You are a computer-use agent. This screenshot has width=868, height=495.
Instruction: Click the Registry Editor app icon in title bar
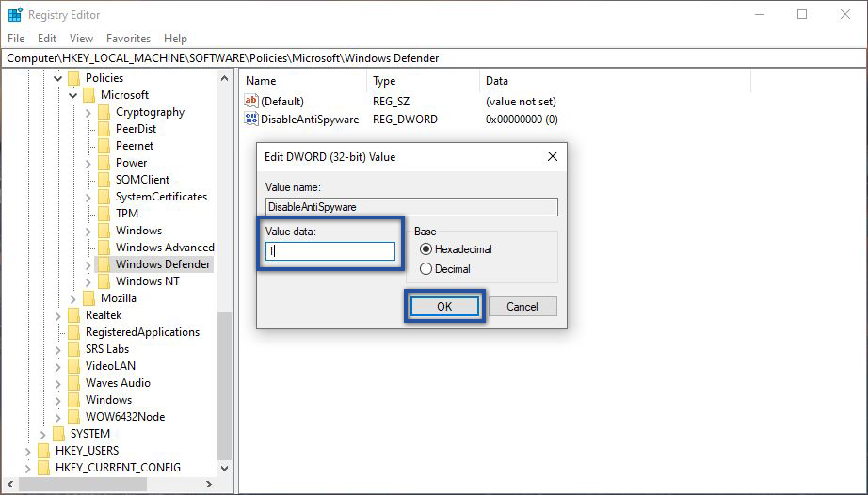(15, 14)
